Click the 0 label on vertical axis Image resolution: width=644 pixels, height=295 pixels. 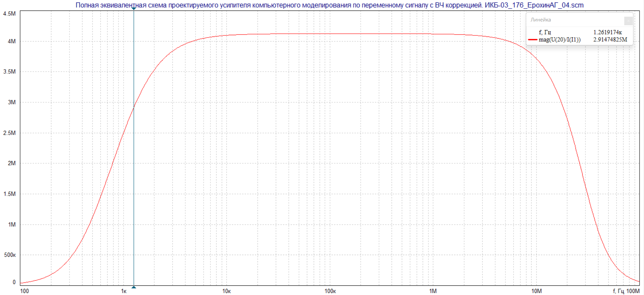pyautogui.click(x=14, y=282)
